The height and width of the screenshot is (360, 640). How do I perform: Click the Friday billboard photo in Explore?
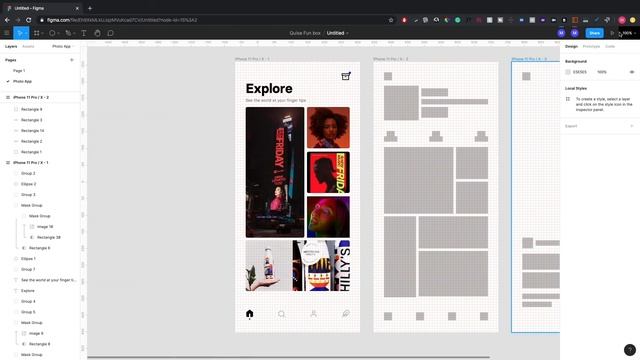pyautogui.click(x=275, y=172)
